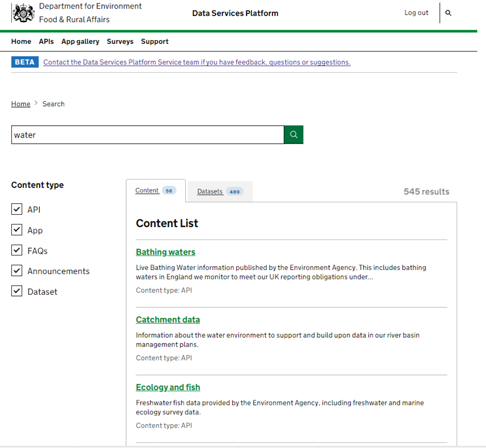Open the Ecology and fish result
The width and height of the screenshot is (486, 448).
click(168, 387)
